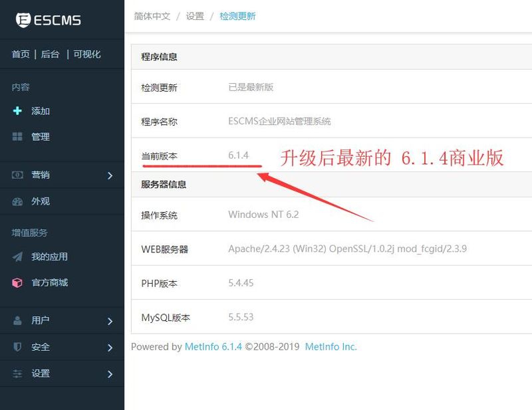Click the money icon beside 营销
Viewport: 532px width, 410px height.
click(17, 175)
